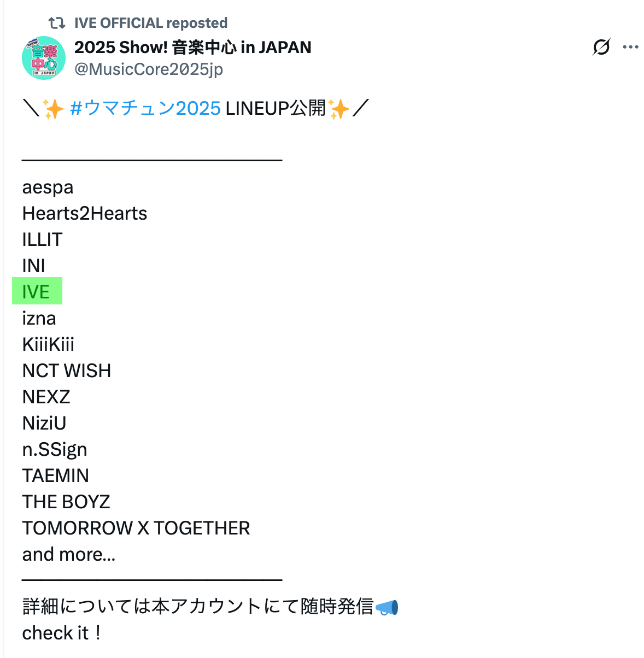Click the LINEUP公開 text
The height and width of the screenshot is (658, 644).
275,108
